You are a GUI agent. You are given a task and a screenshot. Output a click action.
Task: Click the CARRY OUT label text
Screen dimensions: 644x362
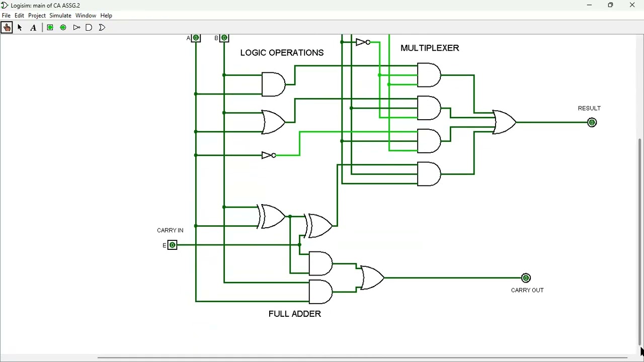(x=527, y=290)
